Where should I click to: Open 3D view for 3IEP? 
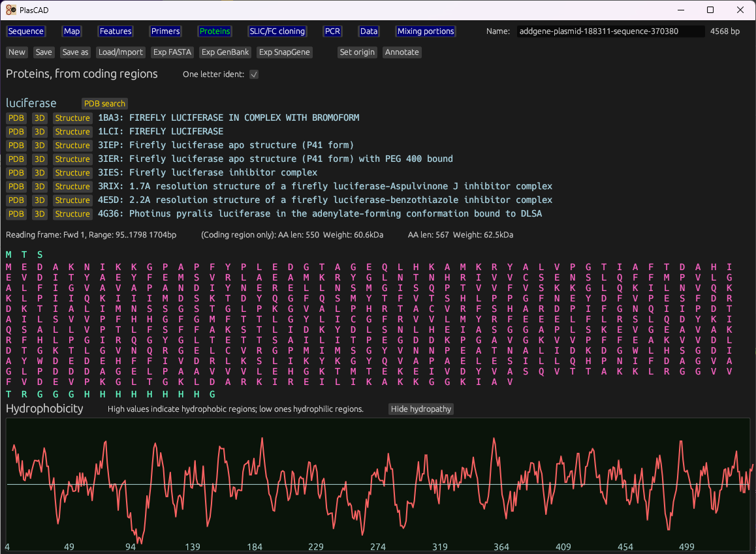pyautogui.click(x=40, y=146)
